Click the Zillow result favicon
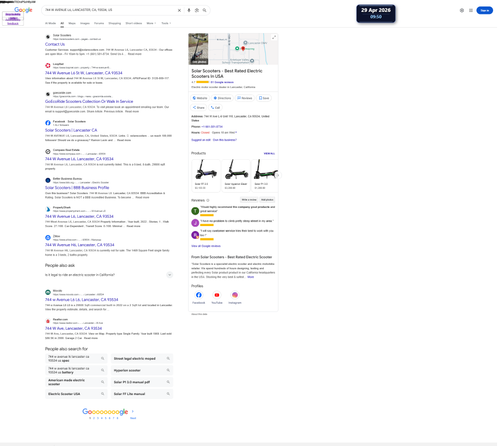Screen dimensions: 500x446 click(x=48, y=238)
